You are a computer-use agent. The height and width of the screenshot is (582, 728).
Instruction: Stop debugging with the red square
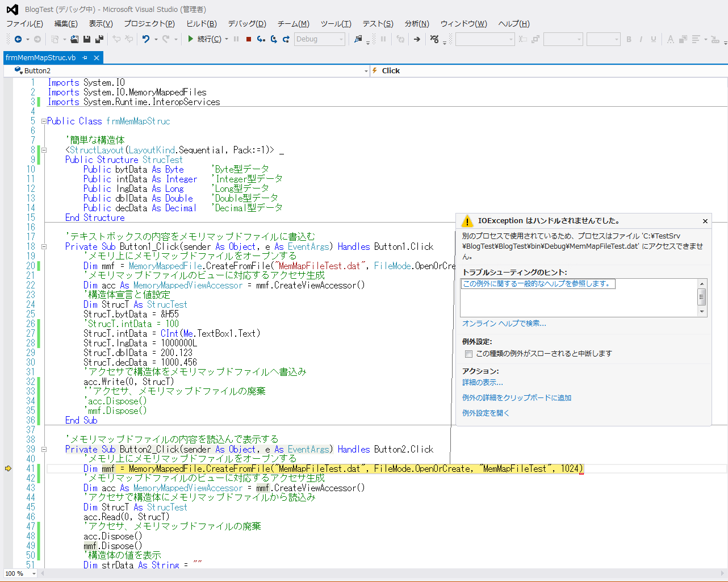coord(249,39)
